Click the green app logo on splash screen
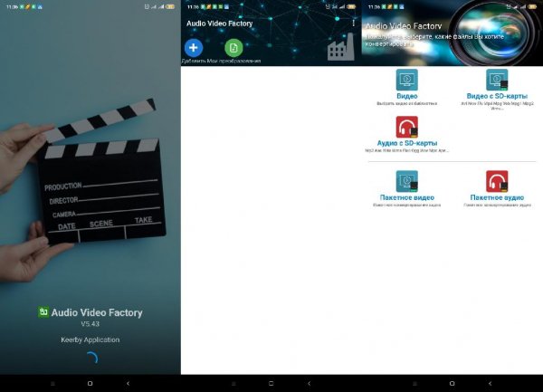Screen dimensions: 543x392 pyautogui.click(x=43, y=311)
